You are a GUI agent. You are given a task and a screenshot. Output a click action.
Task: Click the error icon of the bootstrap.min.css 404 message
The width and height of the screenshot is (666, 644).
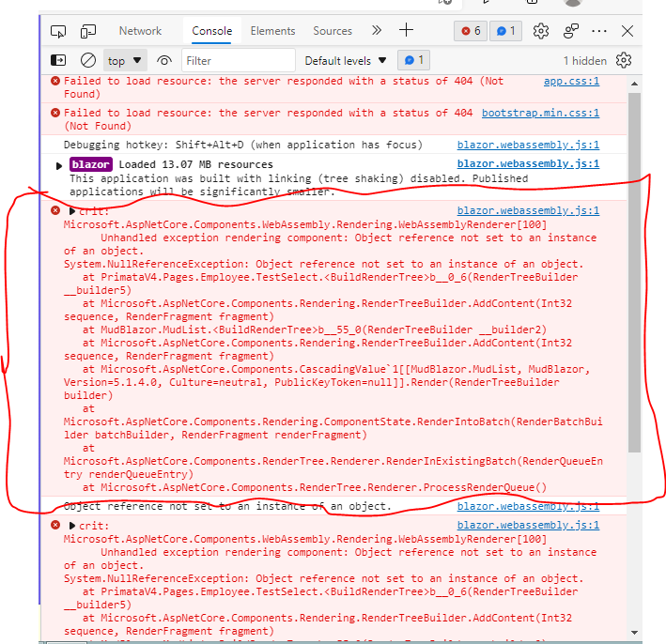[55, 113]
